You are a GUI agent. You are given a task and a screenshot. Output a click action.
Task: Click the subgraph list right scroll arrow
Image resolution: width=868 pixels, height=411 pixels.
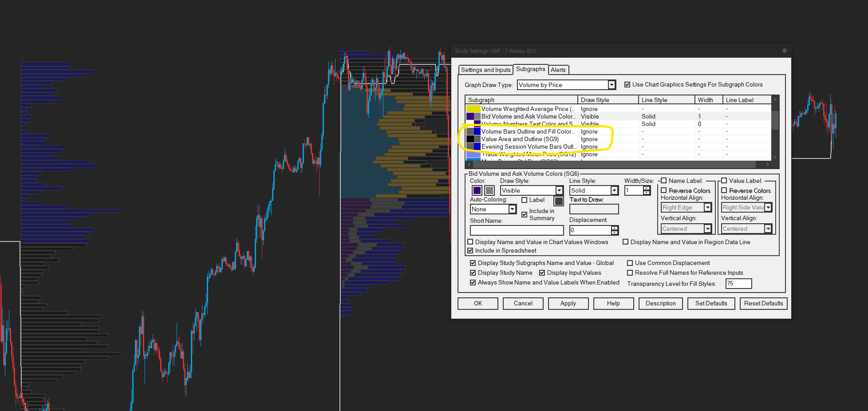(768, 164)
